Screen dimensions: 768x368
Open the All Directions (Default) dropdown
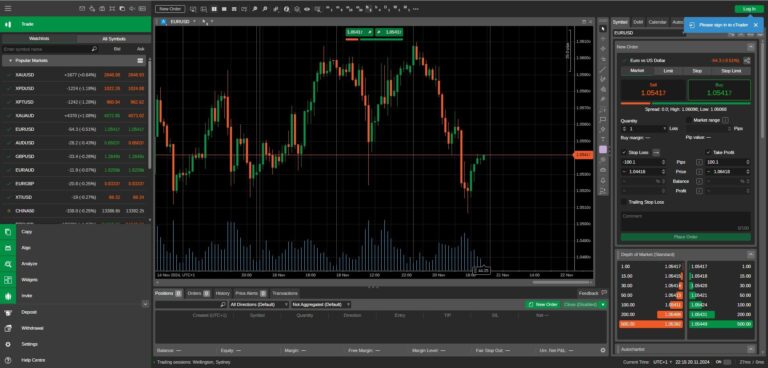tap(259, 304)
